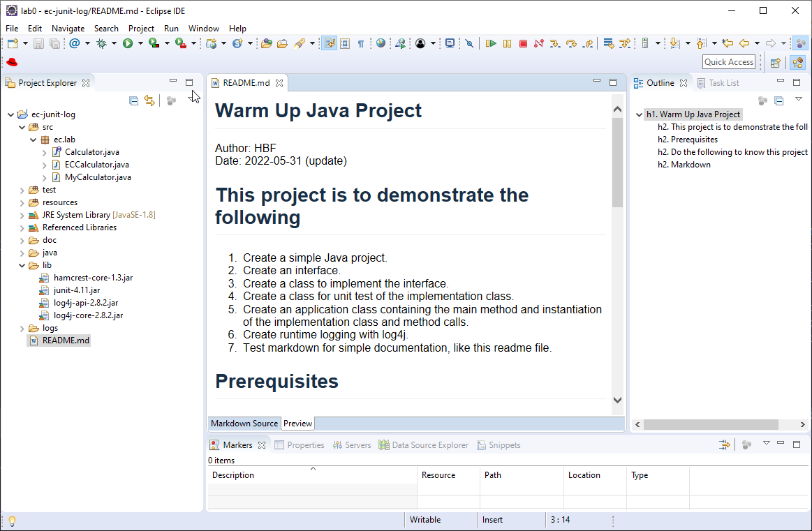
Task: Click the flashlight Search icon
Action: [x=299, y=43]
